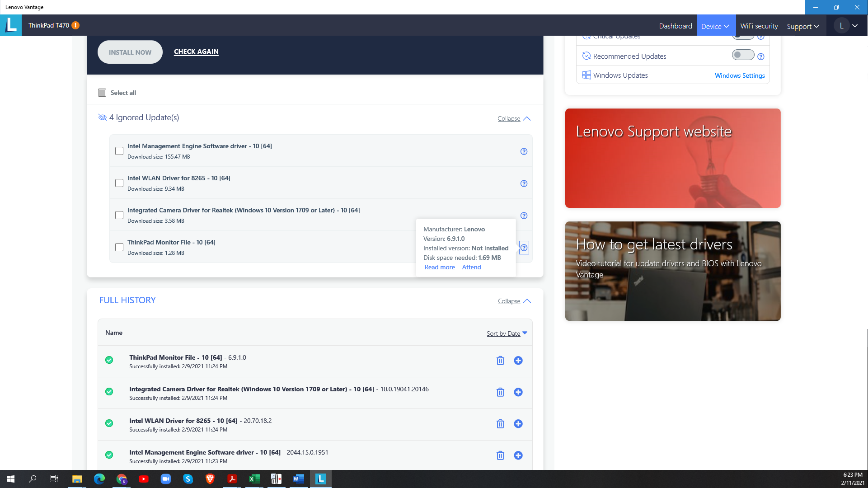Collapse the Full History section
868x488 pixels.
[514, 301]
